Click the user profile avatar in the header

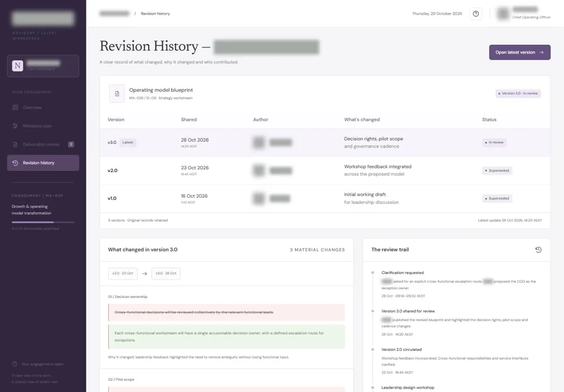(503, 14)
